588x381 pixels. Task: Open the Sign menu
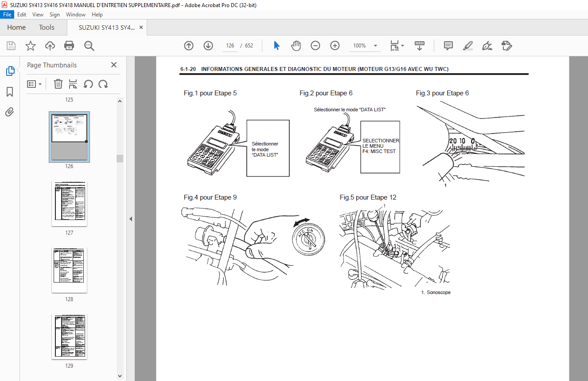(55, 15)
